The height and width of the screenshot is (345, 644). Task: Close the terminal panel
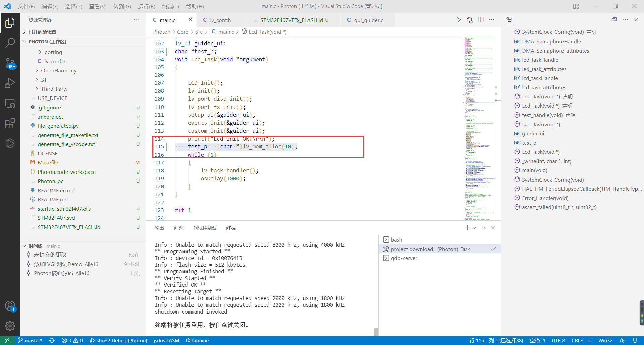(493, 228)
